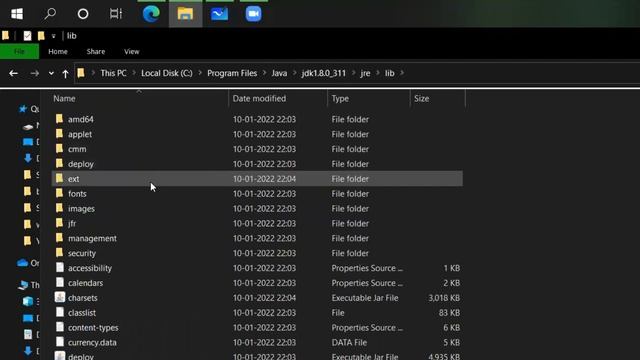The image size is (640, 360).
Task: Sort by Size column header
Action: coord(422,98)
